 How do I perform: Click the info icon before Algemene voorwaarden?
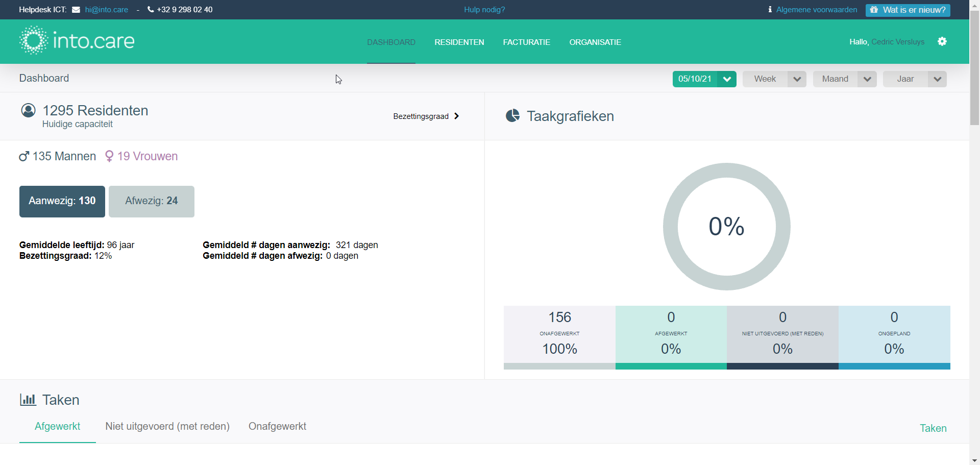coord(770,10)
